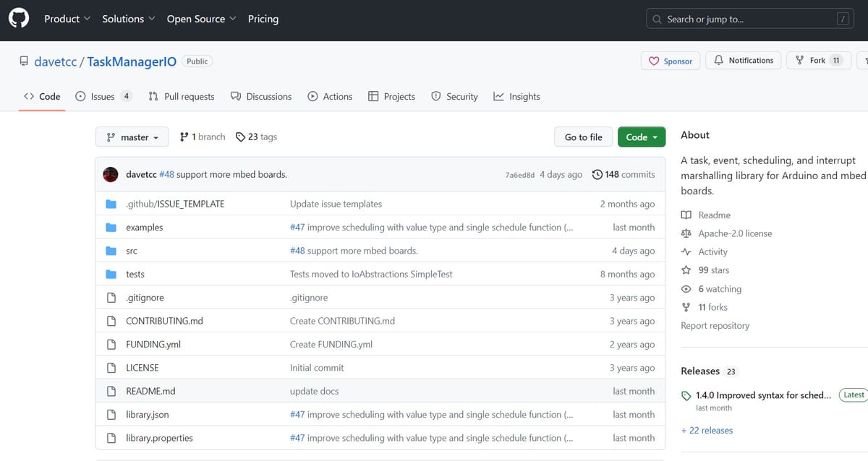Click the file icon for README.md
This screenshot has height=461, width=868.
[x=111, y=392]
